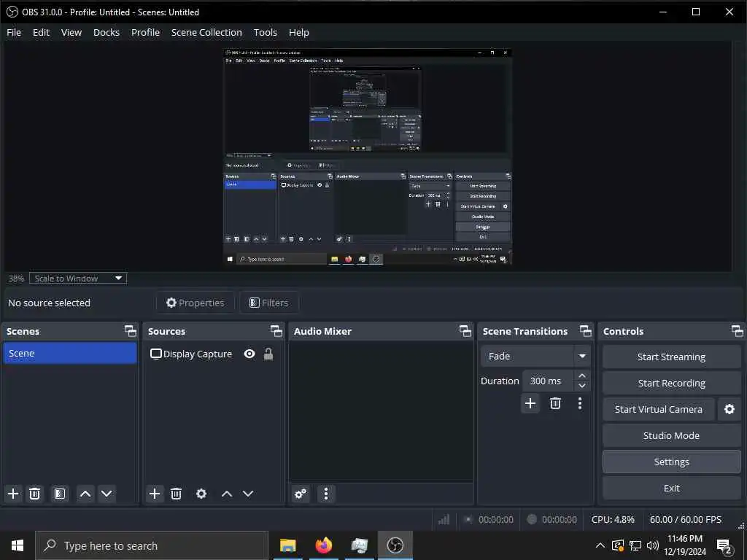
Task: Open Windows Start menu
Action: point(18,545)
